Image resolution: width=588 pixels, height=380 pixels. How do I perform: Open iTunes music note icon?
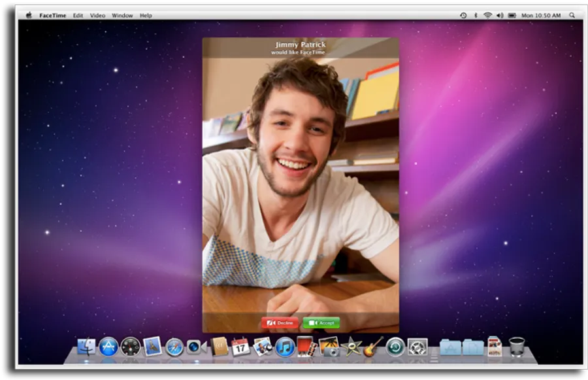point(285,347)
